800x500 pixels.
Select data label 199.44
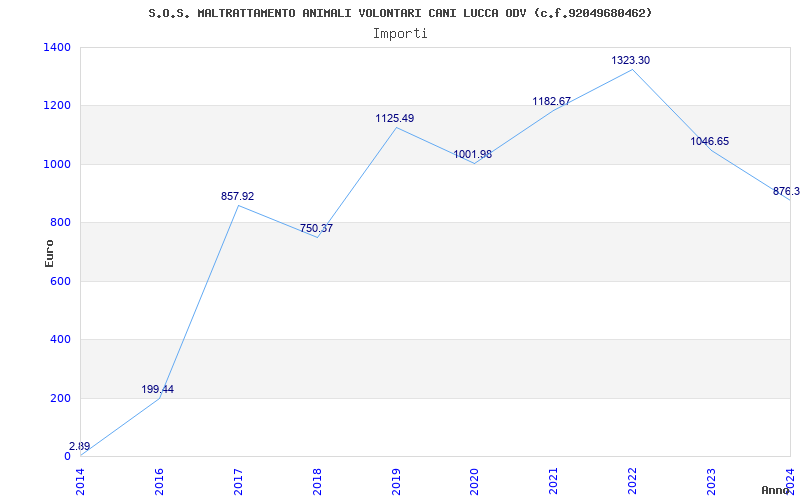point(158,389)
